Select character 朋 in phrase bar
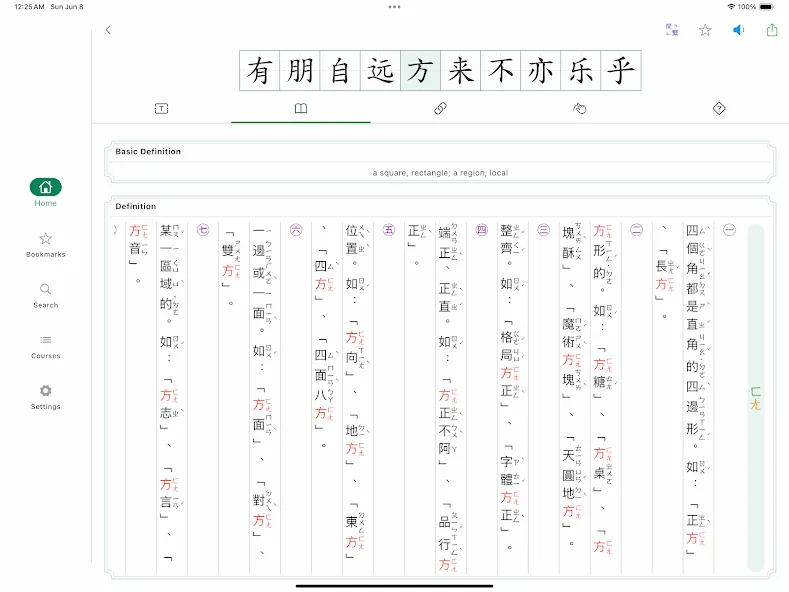 click(300, 70)
